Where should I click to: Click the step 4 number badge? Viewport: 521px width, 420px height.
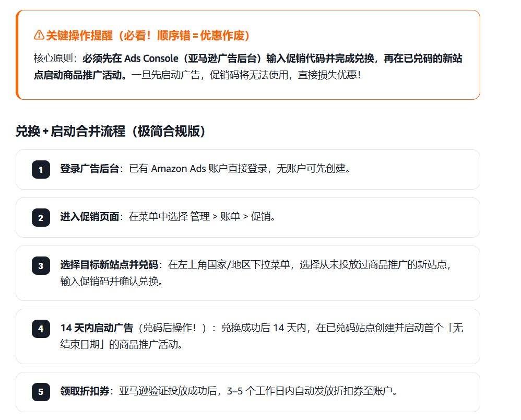pyautogui.click(x=41, y=329)
